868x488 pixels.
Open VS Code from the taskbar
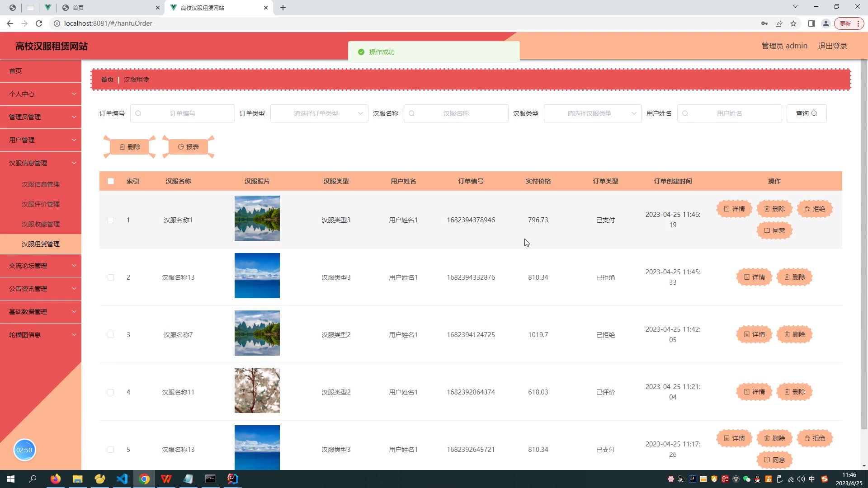click(122, 479)
